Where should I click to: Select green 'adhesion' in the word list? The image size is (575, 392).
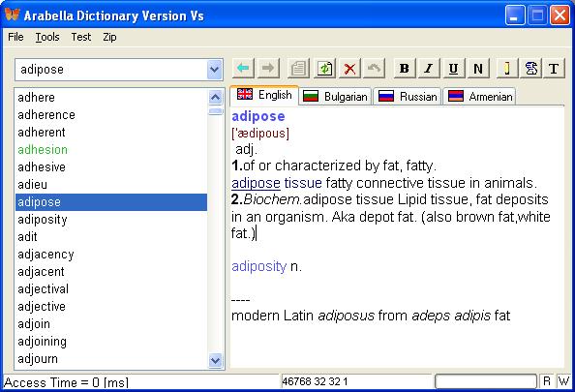pos(111,150)
